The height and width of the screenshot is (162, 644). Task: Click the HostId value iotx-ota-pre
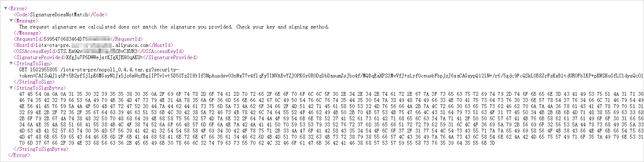[53, 45]
